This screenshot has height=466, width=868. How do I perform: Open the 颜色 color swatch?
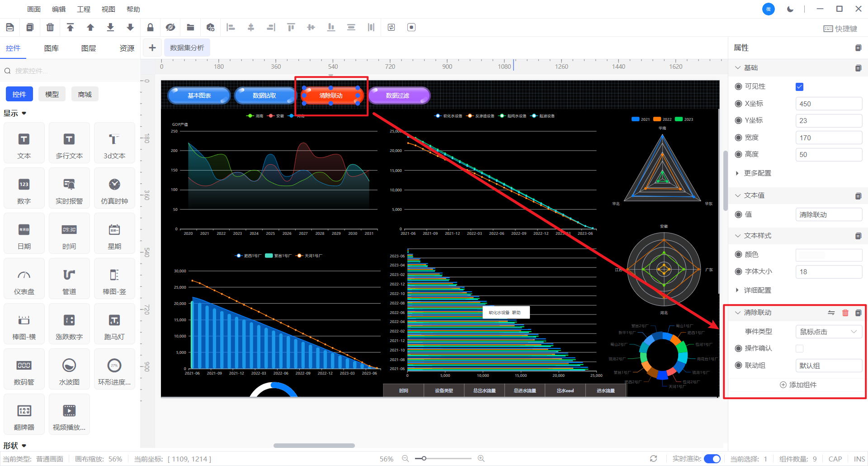click(828, 255)
